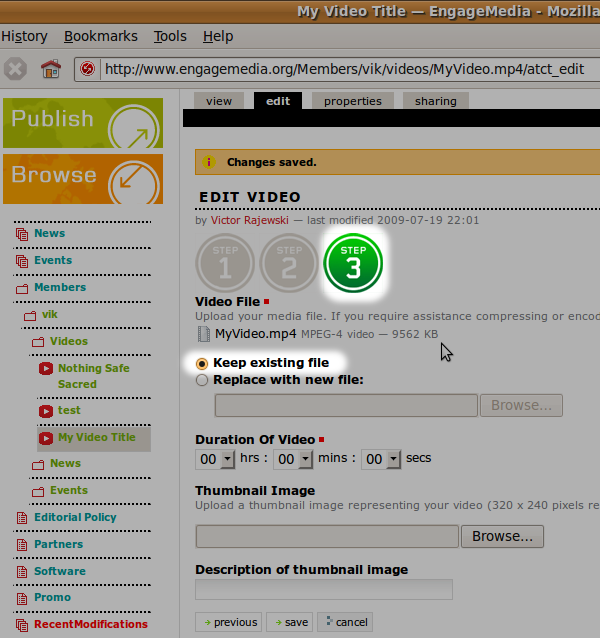Open the RecentModifications link
This screenshot has height=638, width=600.
(91, 624)
